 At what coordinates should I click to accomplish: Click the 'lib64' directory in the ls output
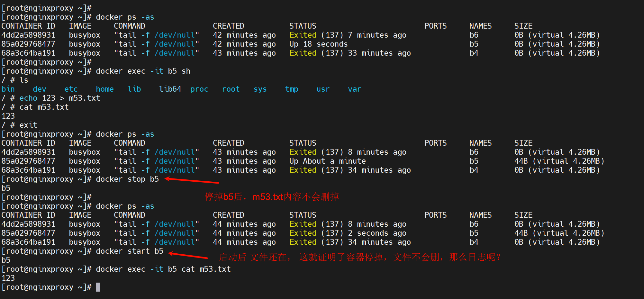pyautogui.click(x=170, y=89)
